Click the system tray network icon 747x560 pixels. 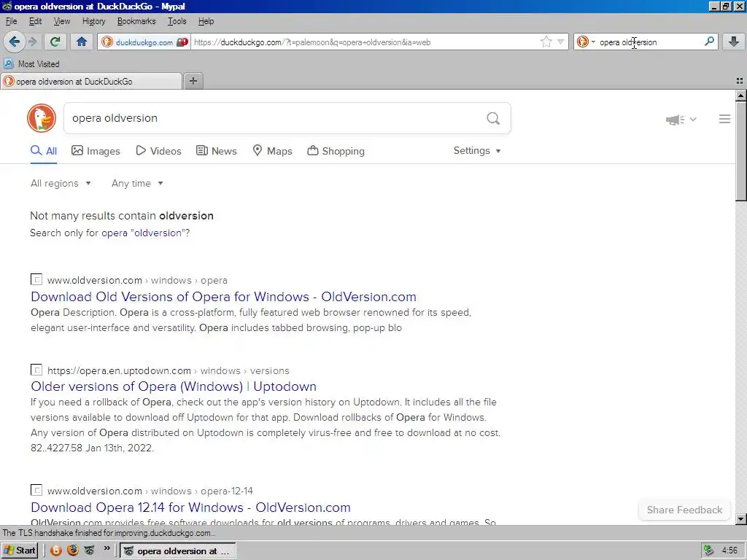tap(709, 551)
